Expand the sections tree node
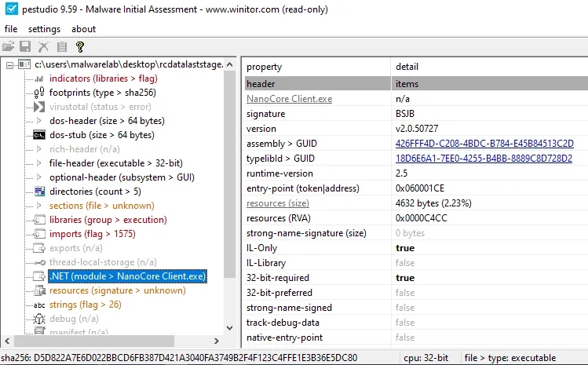 39,206
